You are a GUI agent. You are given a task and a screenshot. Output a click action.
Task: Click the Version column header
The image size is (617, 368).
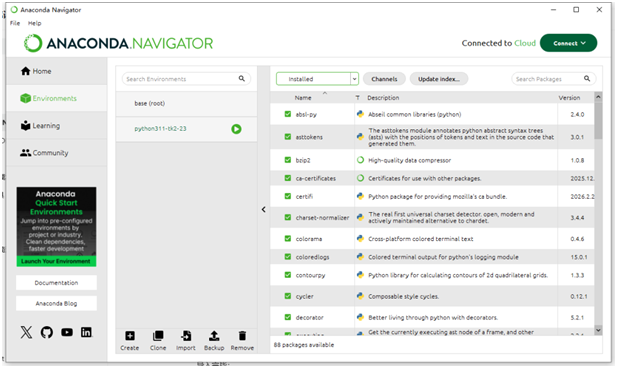(569, 98)
